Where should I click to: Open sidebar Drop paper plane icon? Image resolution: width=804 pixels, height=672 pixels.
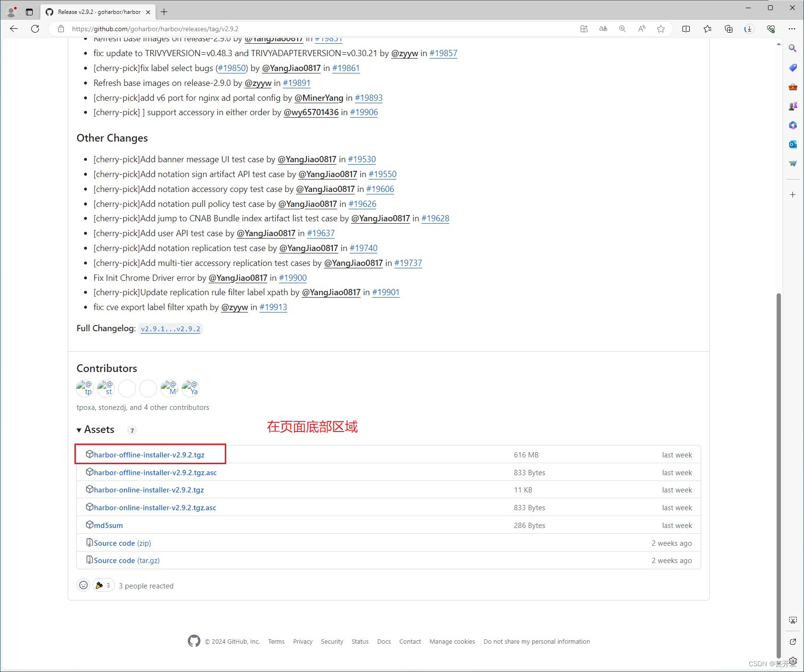click(793, 164)
